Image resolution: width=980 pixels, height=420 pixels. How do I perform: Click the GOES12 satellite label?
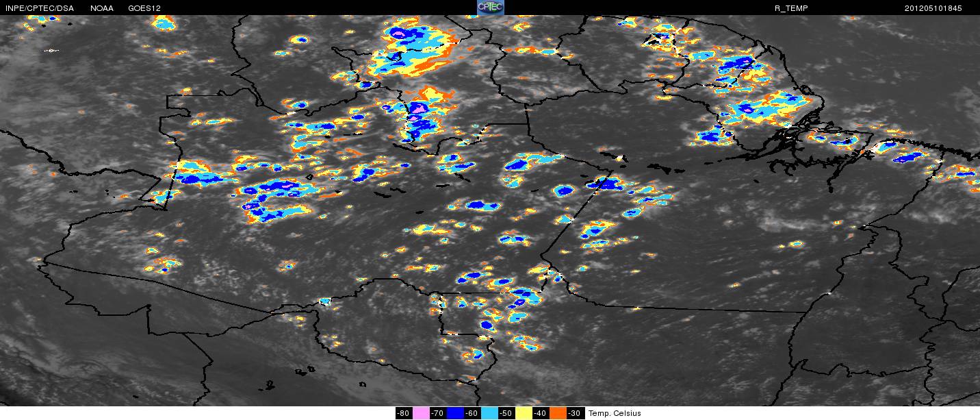coord(144,8)
